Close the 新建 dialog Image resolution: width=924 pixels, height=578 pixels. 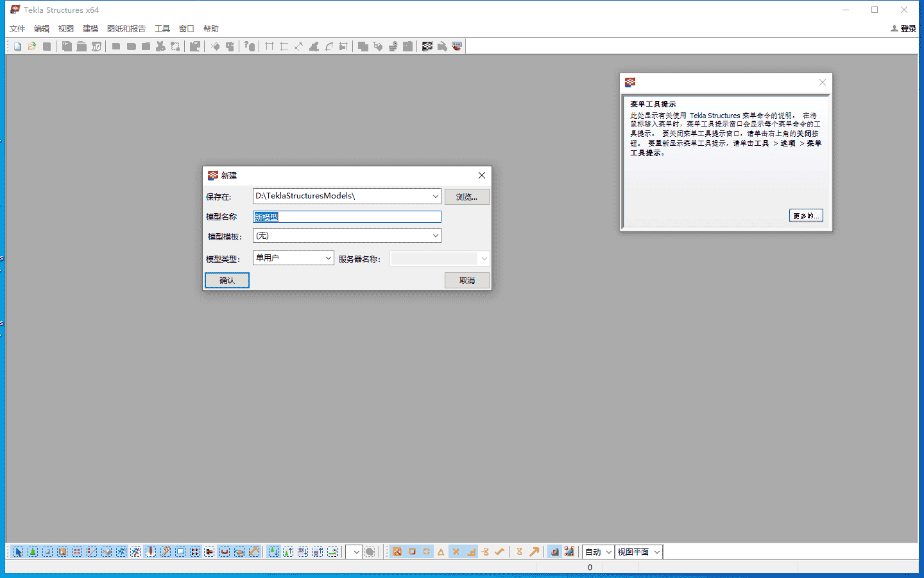click(481, 175)
